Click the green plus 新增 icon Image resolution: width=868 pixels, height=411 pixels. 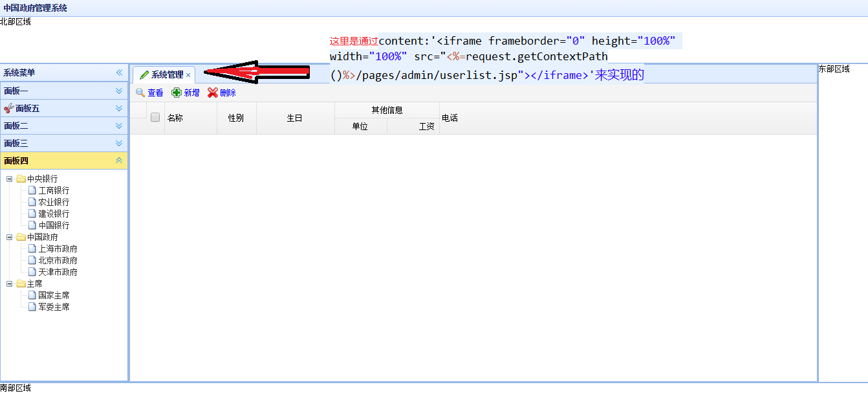pos(177,93)
